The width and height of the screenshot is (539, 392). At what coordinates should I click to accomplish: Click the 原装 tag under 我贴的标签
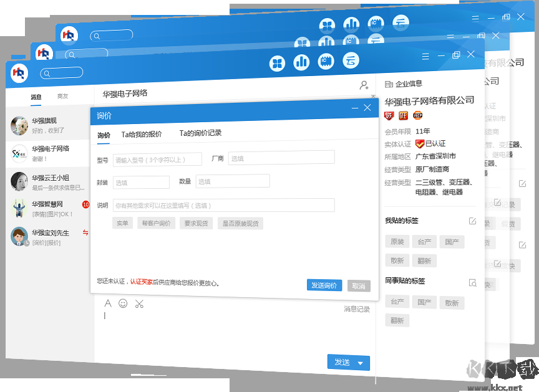[x=397, y=242]
